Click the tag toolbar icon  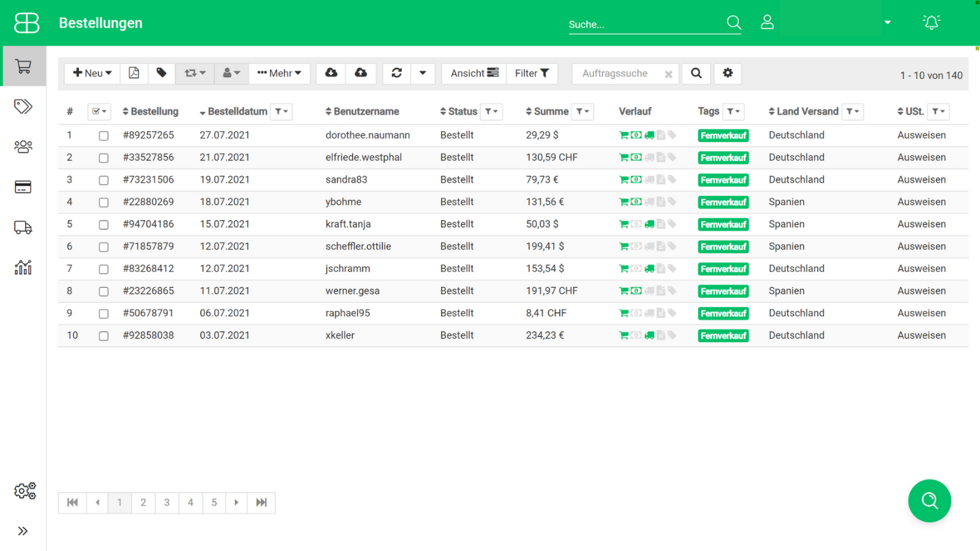coord(162,73)
